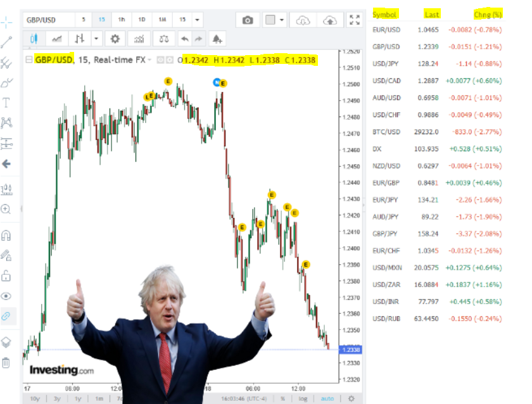Collapse the GBP/USD chart legend

click(x=29, y=60)
